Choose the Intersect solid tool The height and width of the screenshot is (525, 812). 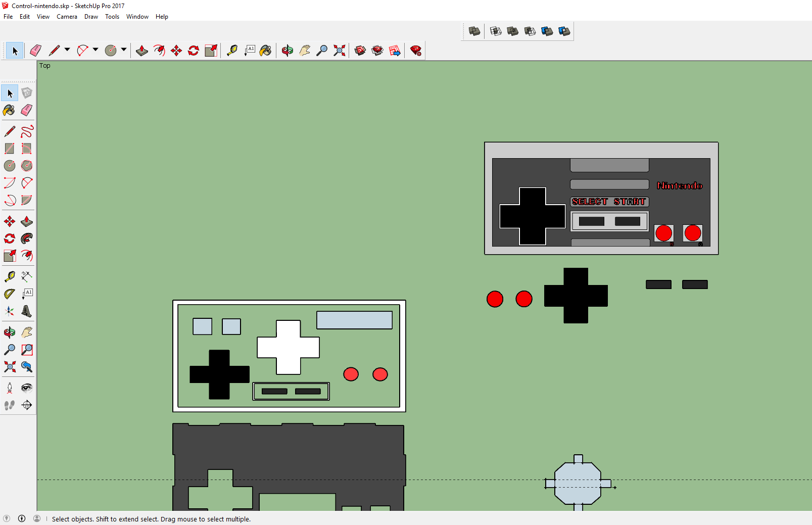(496, 31)
